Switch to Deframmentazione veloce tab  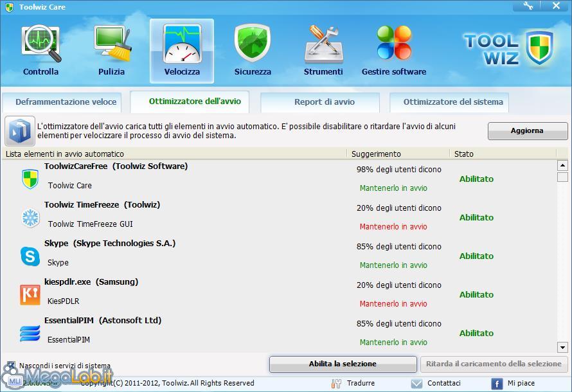pyautogui.click(x=62, y=102)
